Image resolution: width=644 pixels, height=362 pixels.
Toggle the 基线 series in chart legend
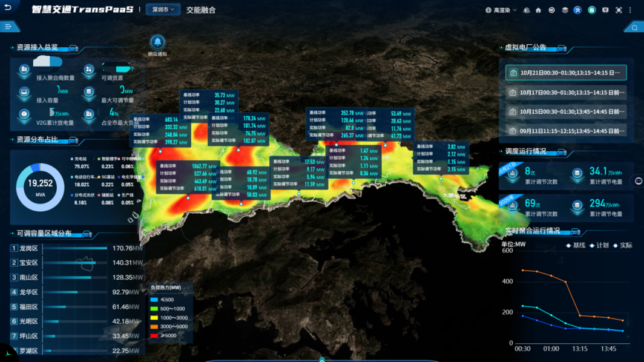[x=575, y=245]
